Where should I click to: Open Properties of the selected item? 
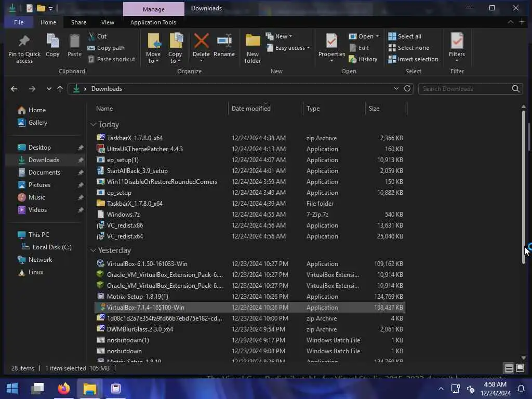click(331, 46)
